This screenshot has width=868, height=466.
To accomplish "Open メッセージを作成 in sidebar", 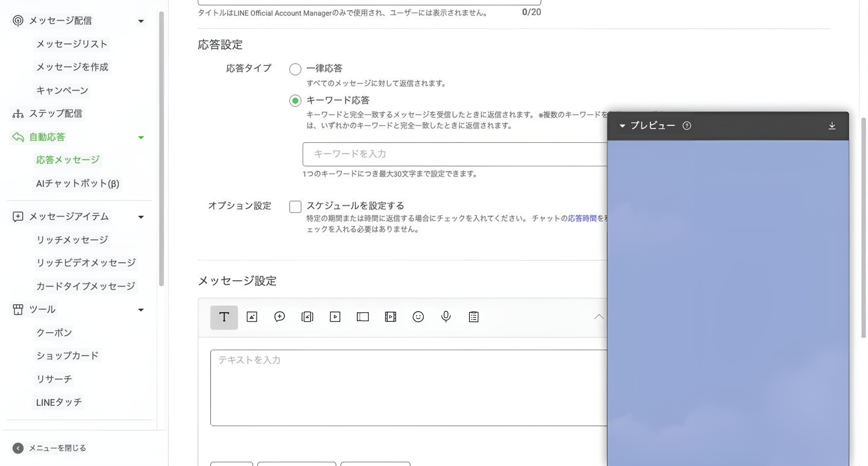I will (x=72, y=67).
